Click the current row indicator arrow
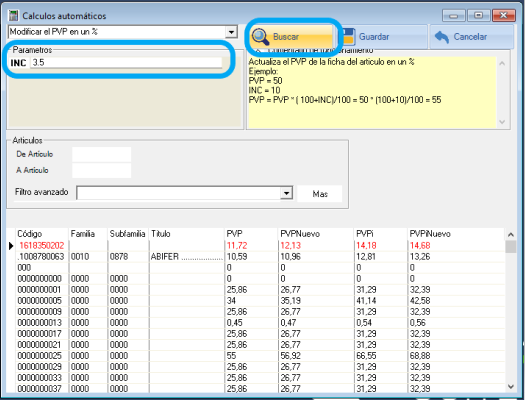This screenshot has height=400, width=525. (11, 246)
